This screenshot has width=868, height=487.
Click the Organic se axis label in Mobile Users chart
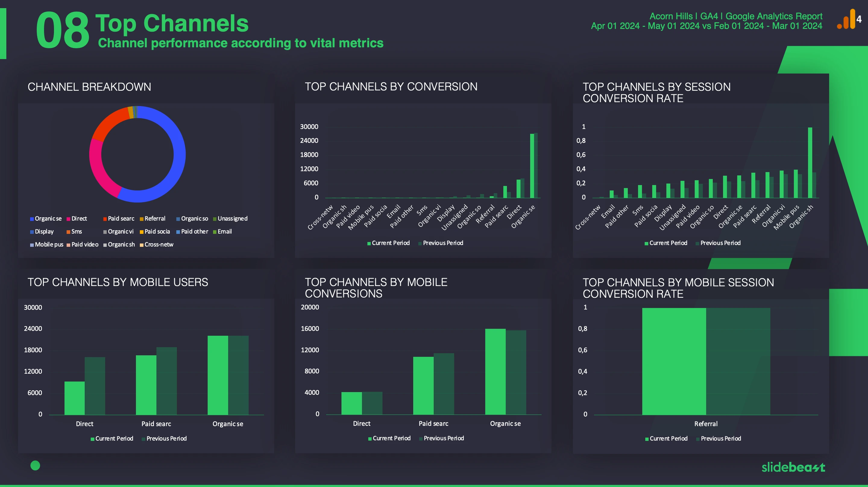point(228,424)
